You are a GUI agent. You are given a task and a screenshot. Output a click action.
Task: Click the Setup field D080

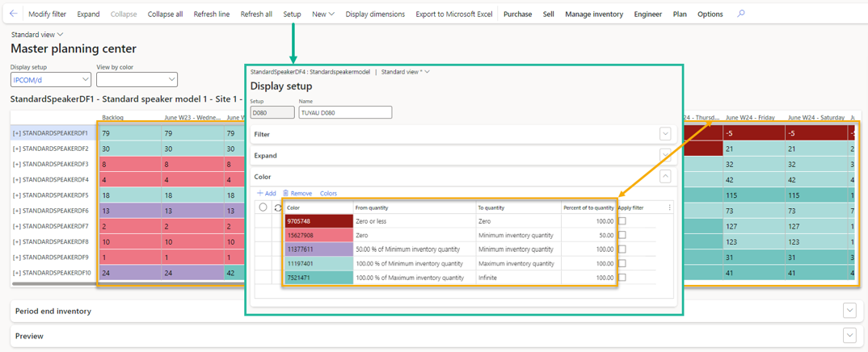272,113
